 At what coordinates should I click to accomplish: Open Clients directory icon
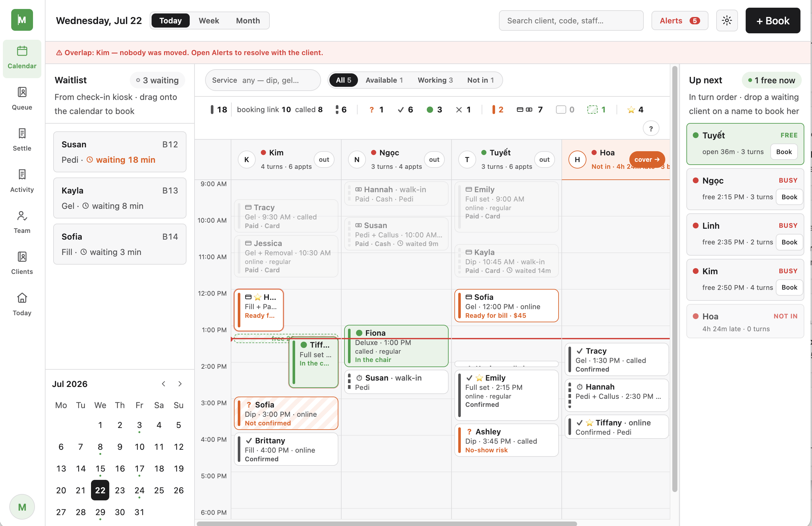22,263
